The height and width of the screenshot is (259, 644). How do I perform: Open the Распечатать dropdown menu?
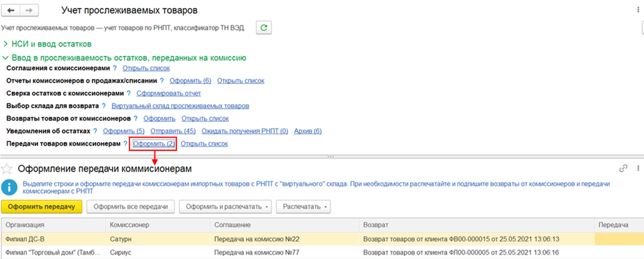click(x=303, y=207)
